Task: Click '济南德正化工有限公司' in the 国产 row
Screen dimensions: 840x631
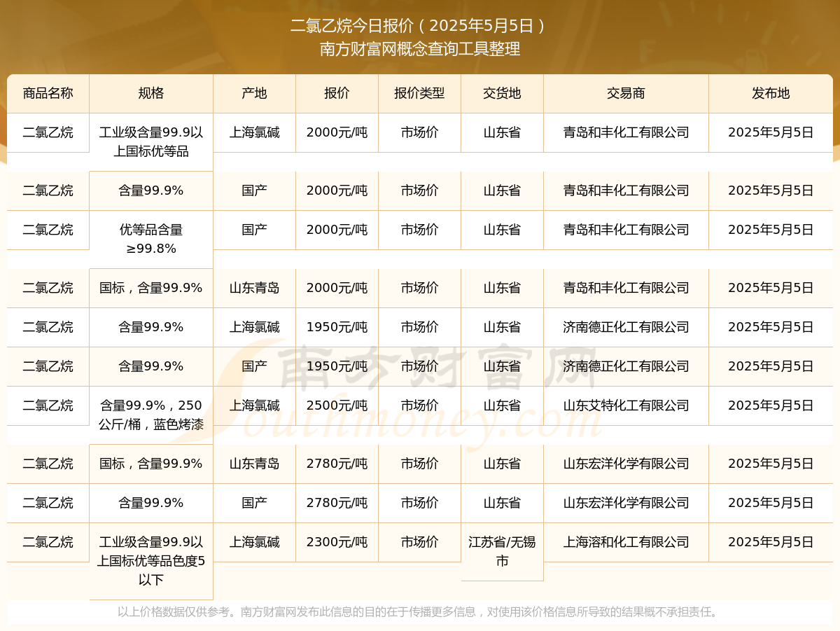Action: [626, 366]
